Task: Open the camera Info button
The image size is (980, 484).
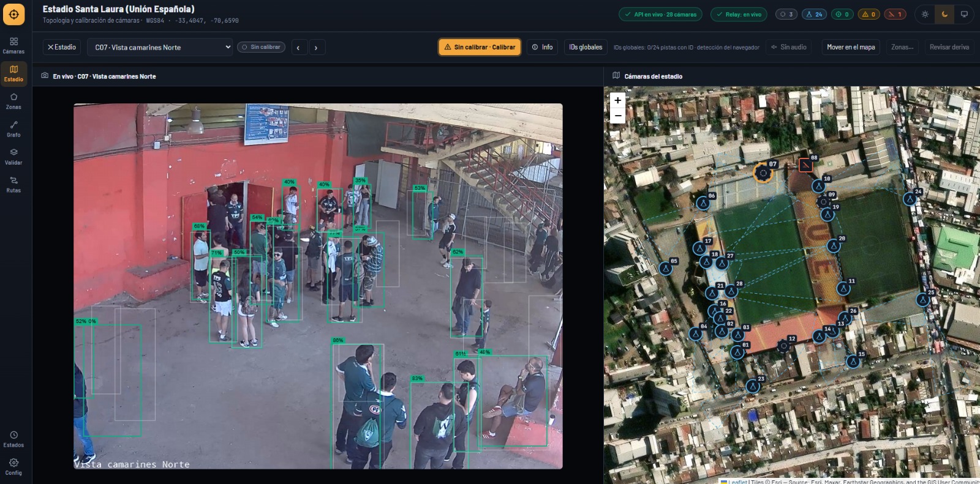Action: 543,47
